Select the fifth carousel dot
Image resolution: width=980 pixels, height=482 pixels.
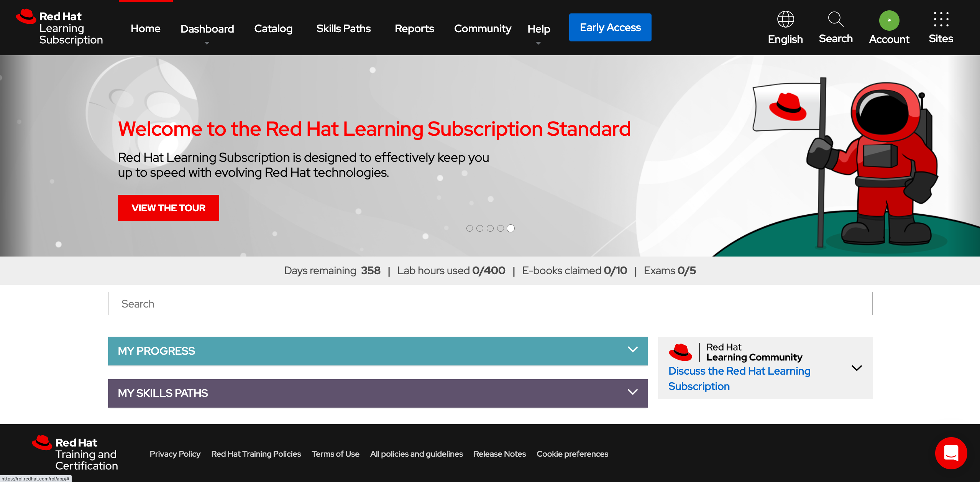(x=510, y=228)
